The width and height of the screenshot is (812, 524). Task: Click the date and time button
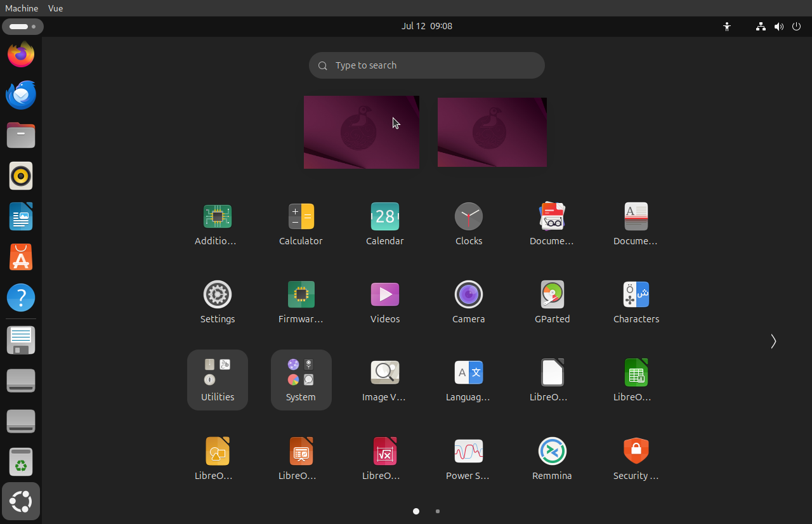[x=426, y=26]
